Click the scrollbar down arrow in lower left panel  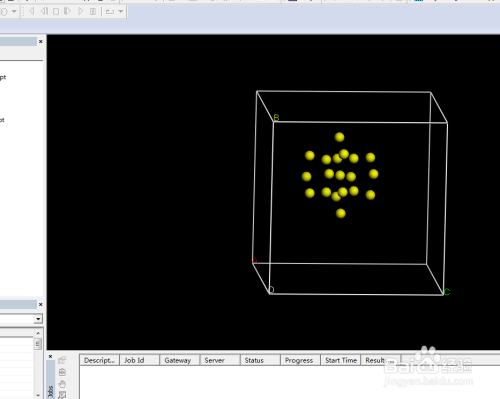point(38,395)
